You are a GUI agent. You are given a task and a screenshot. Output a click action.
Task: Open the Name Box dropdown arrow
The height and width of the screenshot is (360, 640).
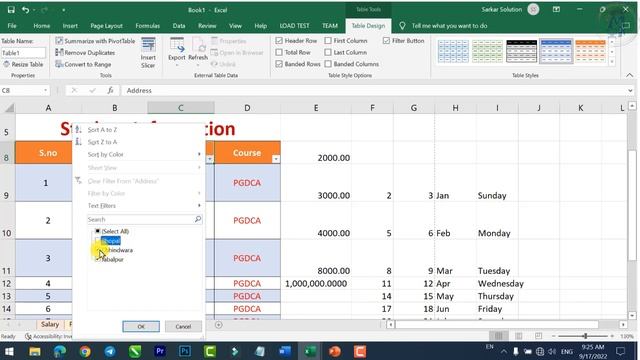45,90
